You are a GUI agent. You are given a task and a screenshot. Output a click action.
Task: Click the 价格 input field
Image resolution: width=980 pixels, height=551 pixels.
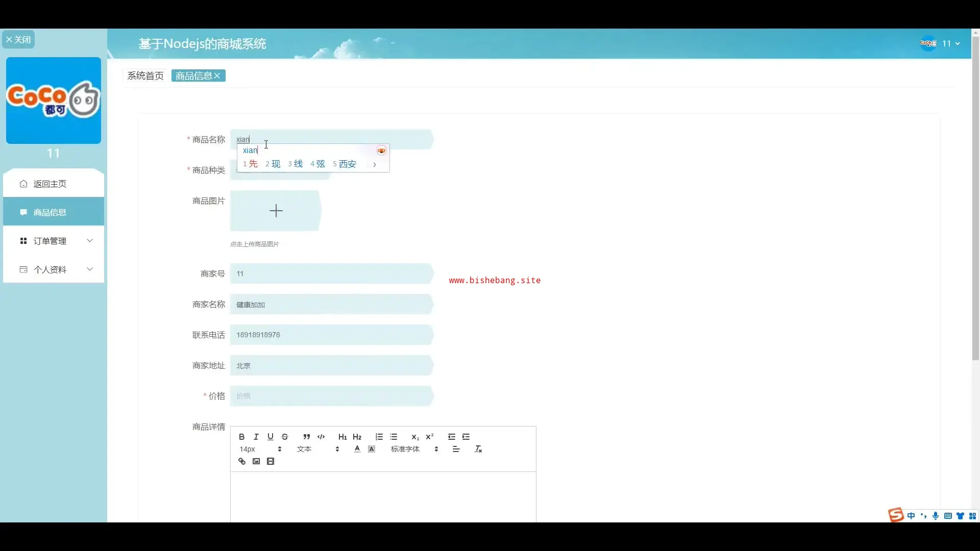click(x=331, y=396)
